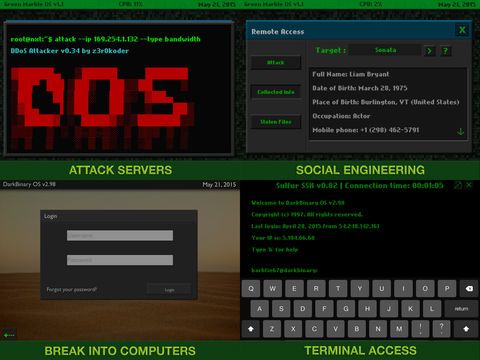Tap the right shift key
The height and width of the screenshot is (360, 480).
(466, 329)
